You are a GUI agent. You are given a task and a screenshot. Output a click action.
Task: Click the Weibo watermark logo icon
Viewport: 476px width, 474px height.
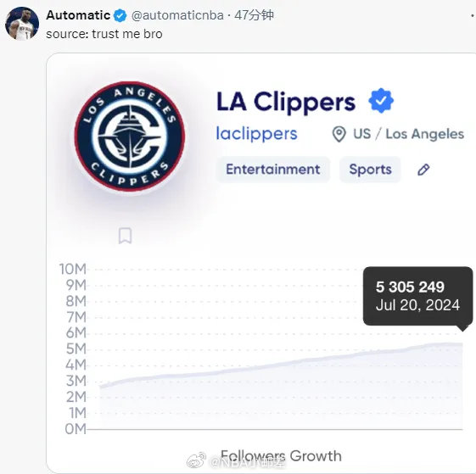(x=196, y=460)
